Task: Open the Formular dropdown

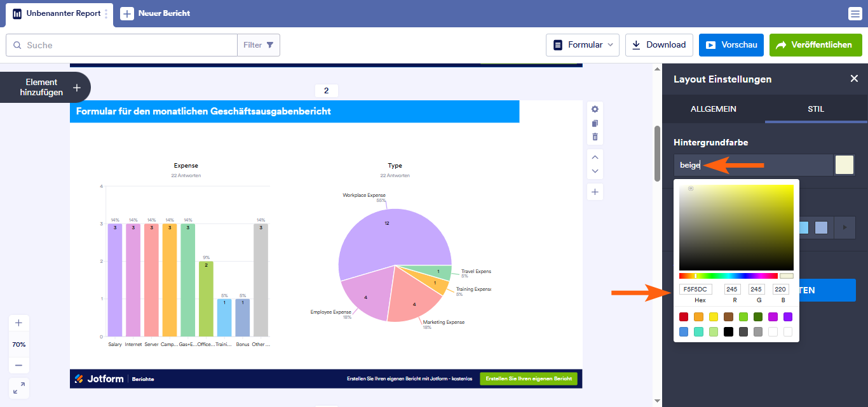Action: (583, 45)
